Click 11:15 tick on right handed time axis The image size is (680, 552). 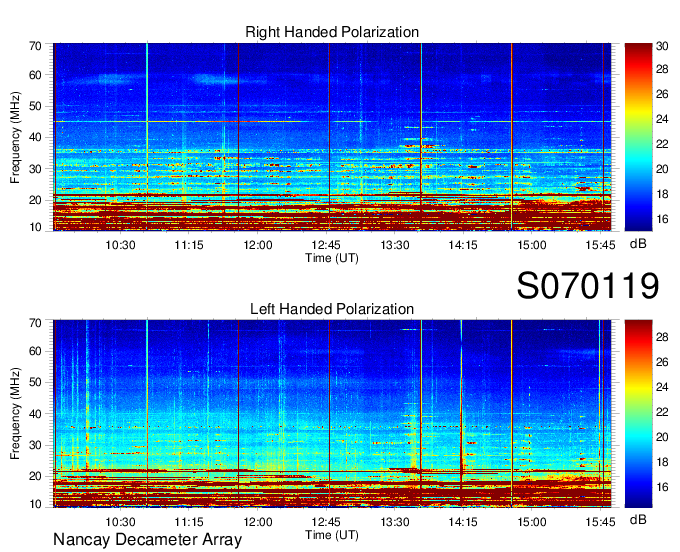coord(189,245)
